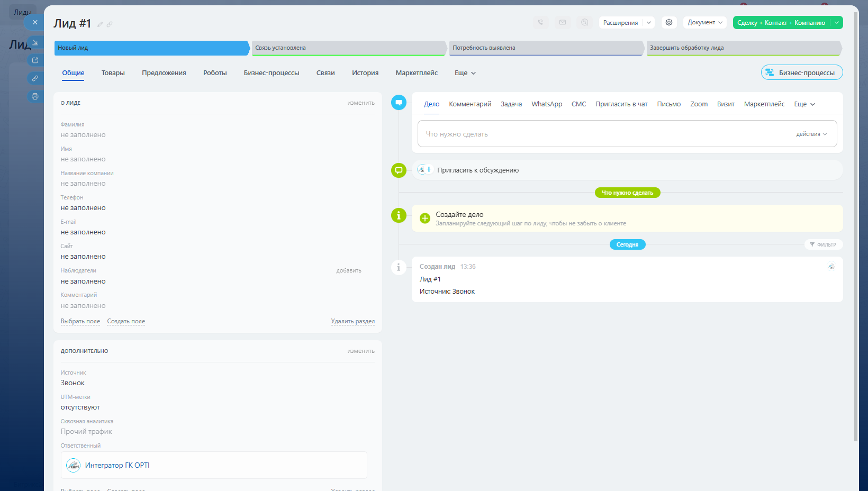Click the Создать поле link
The height and width of the screenshot is (491, 868).
coord(126,321)
